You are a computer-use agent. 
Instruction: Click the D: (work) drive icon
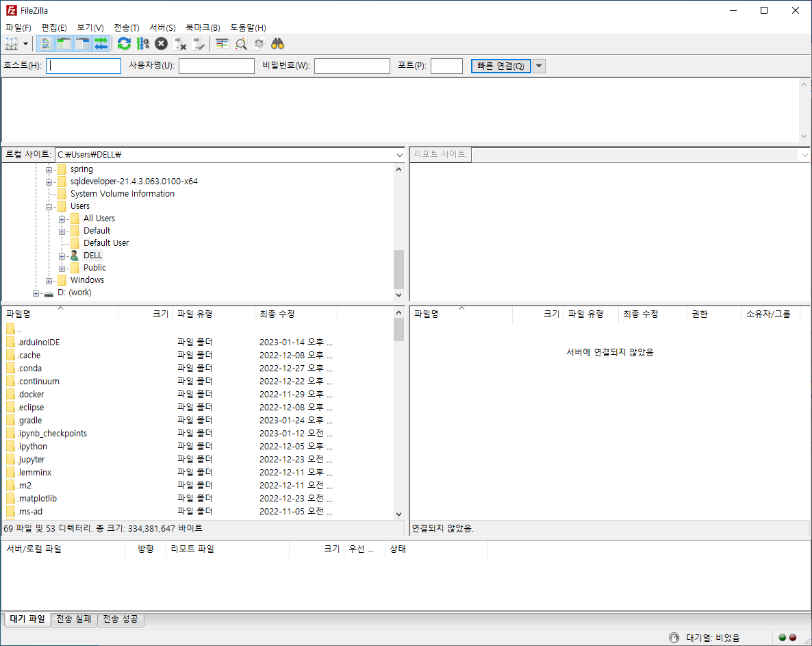pos(49,293)
